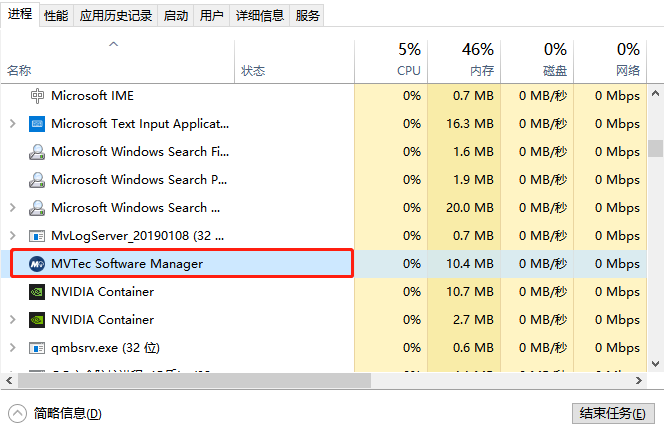Screen dimensions: 664x438
Task: Click the Microsoft Windows Search Fi... icon
Action: [37, 152]
